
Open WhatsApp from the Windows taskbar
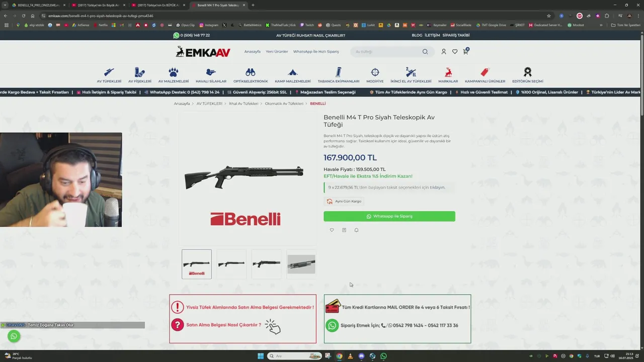pos(383,356)
